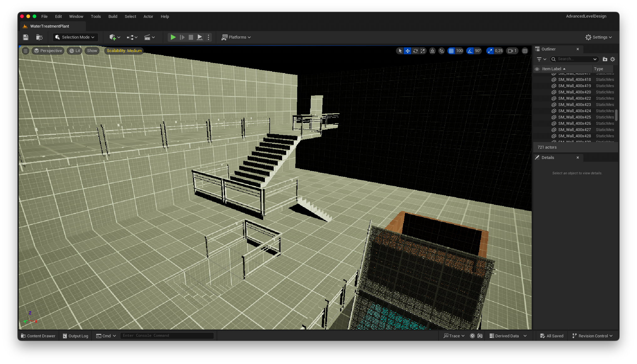Click the surface snapping icon
Screen dimensions: 637x364
click(442, 51)
